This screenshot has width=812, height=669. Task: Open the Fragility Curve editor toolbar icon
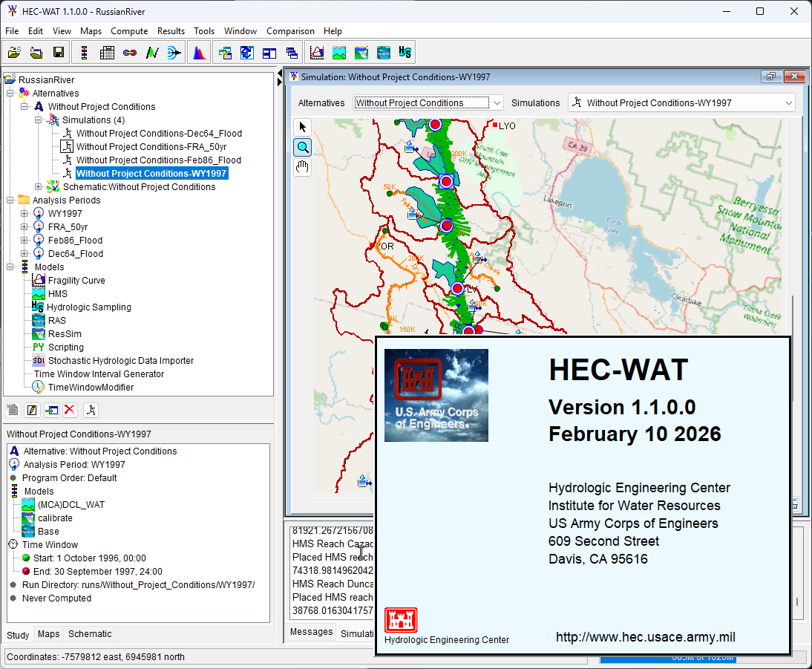(x=317, y=52)
